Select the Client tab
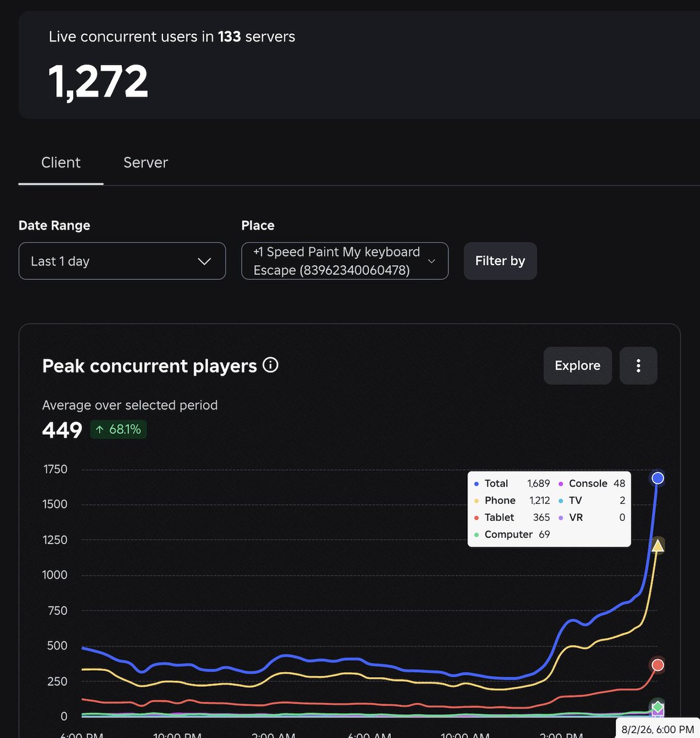The height and width of the screenshot is (738, 700). coord(61,162)
